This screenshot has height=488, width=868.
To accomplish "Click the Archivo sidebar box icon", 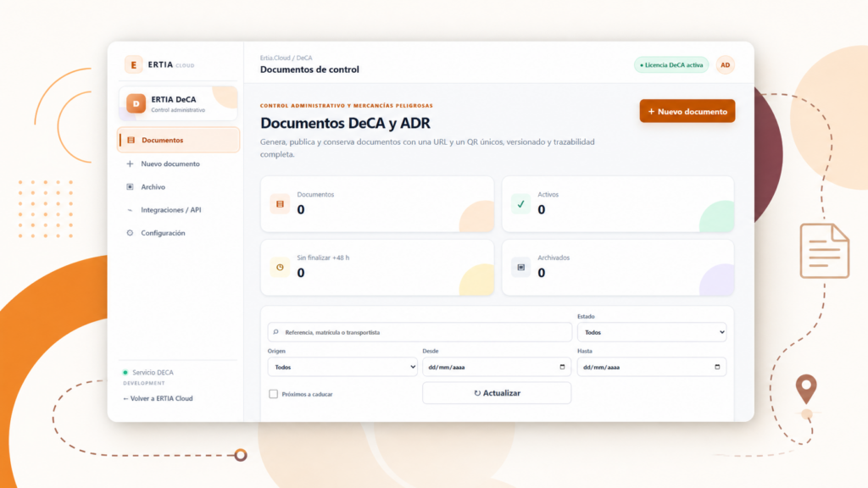I will pos(130,187).
